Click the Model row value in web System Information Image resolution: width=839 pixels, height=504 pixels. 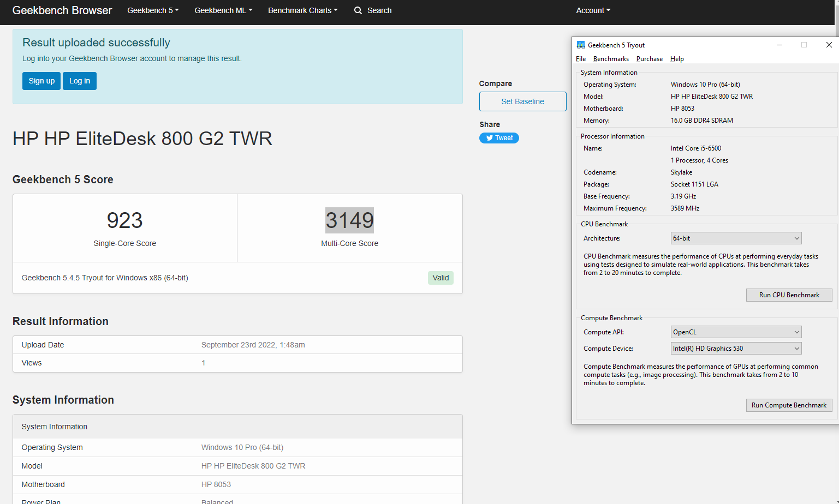point(253,466)
